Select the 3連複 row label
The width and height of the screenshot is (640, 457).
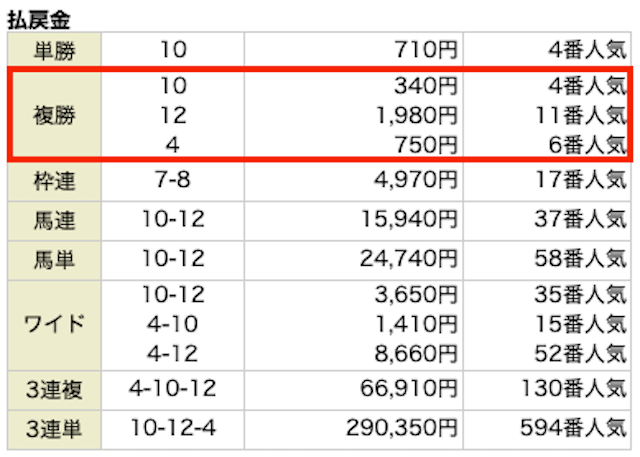[x=54, y=389]
